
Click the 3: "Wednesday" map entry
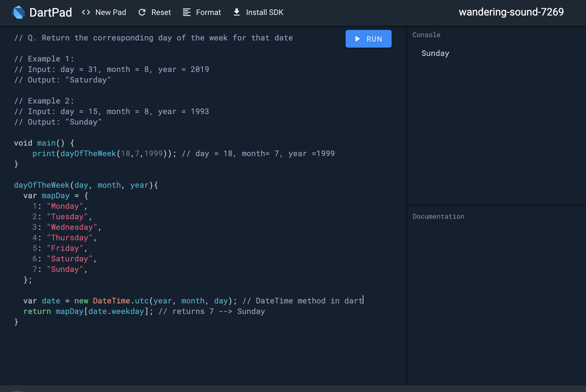(67, 227)
